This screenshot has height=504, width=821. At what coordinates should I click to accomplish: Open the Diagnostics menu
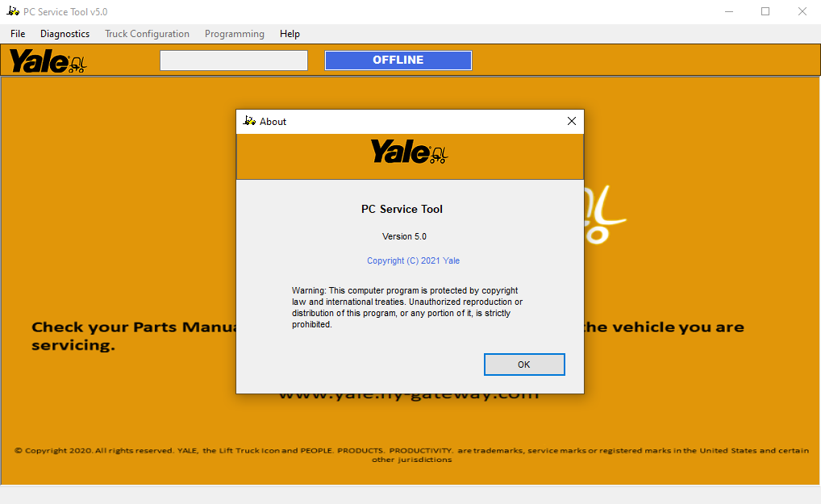[65, 34]
